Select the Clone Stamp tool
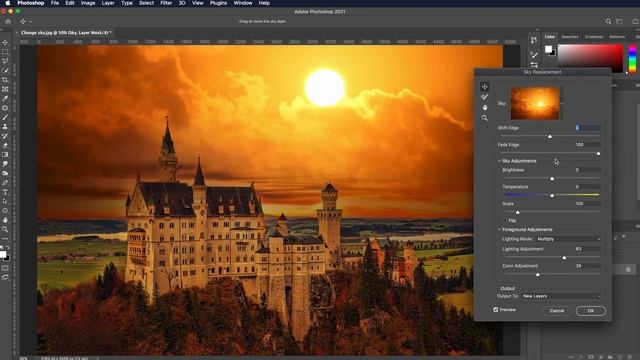 (x=5, y=127)
